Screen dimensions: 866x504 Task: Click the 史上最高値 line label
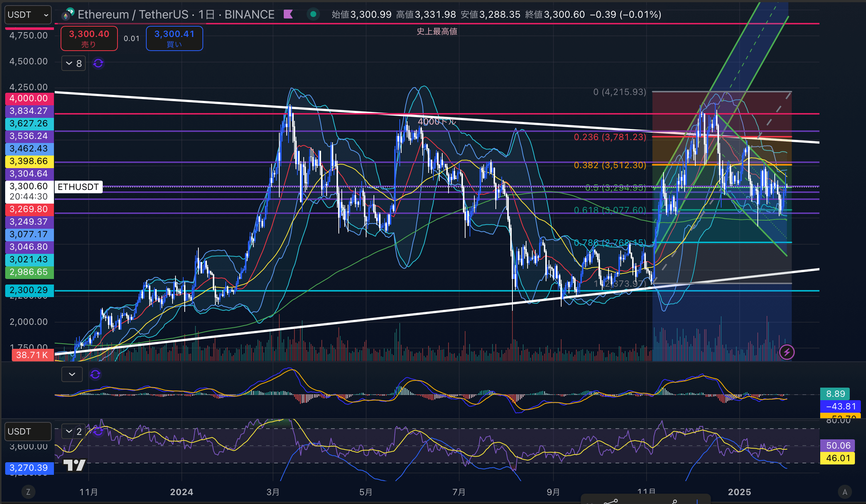437,32
